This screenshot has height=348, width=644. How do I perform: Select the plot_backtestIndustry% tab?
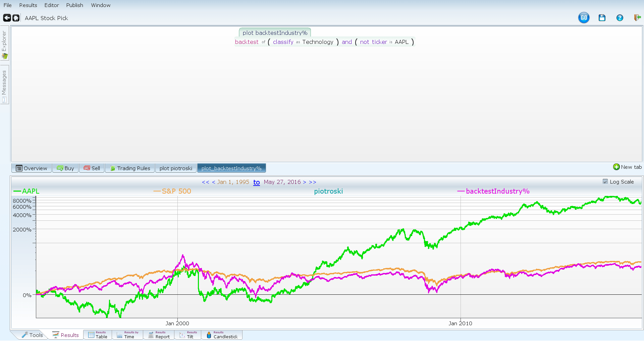coord(231,168)
